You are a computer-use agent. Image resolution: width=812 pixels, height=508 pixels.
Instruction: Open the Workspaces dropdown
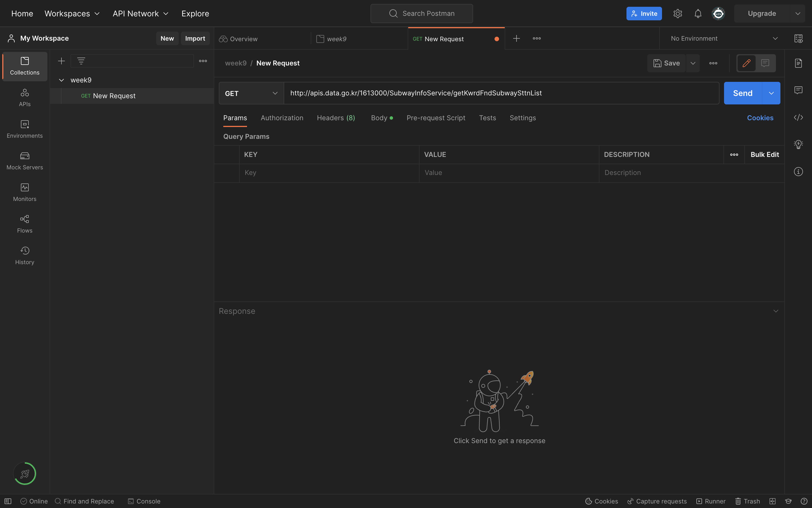(x=72, y=14)
